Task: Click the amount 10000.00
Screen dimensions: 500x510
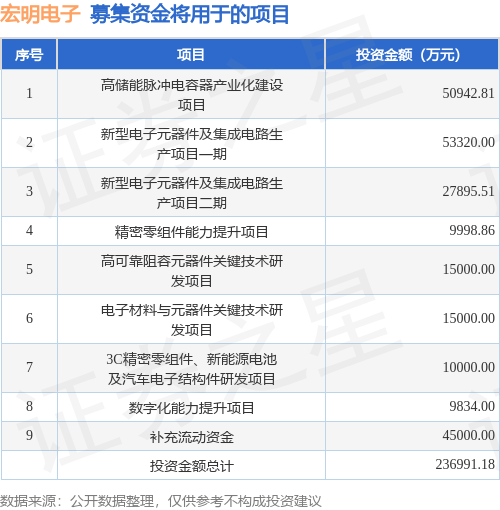Action: (x=468, y=367)
